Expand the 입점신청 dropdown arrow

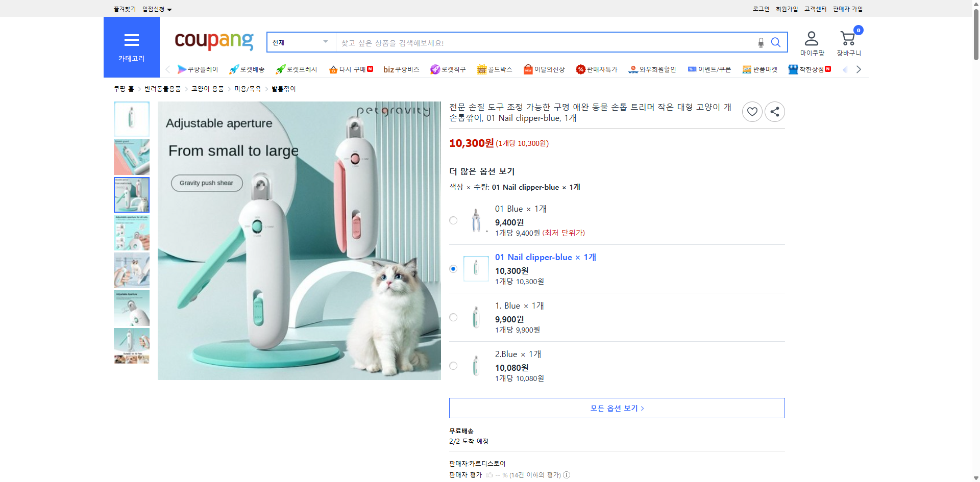(170, 9)
